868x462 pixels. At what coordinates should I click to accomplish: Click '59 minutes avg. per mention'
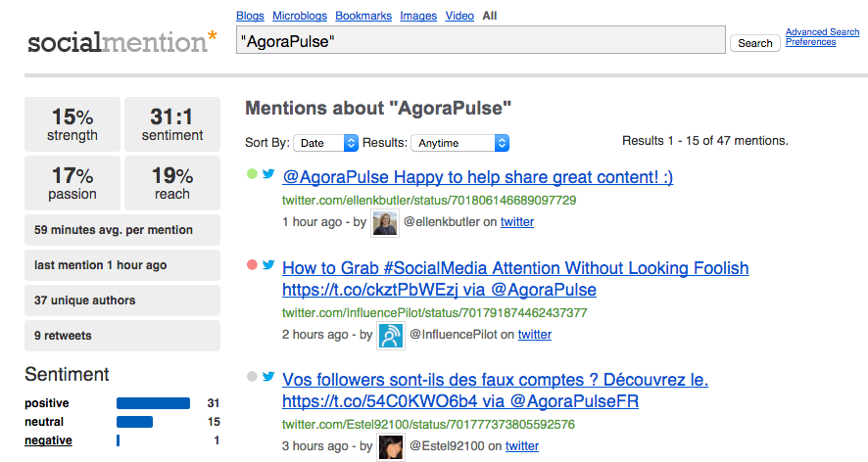122,230
